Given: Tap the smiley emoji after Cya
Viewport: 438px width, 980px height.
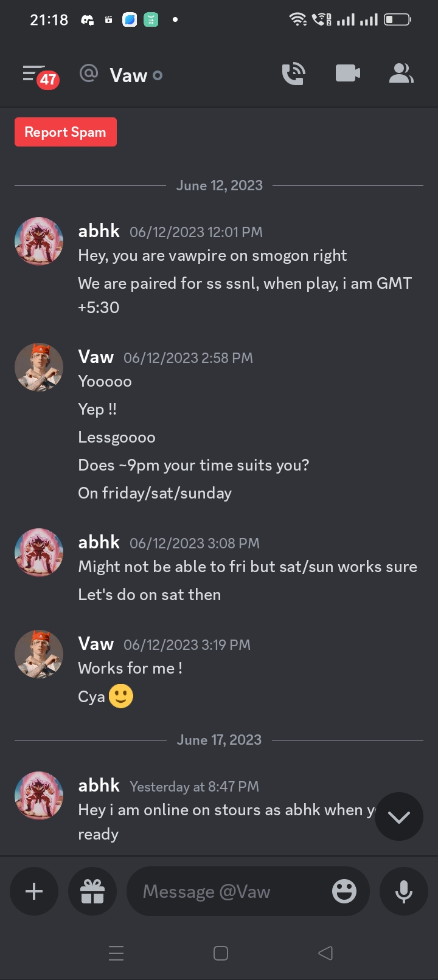Looking at the screenshot, I should click(x=121, y=696).
